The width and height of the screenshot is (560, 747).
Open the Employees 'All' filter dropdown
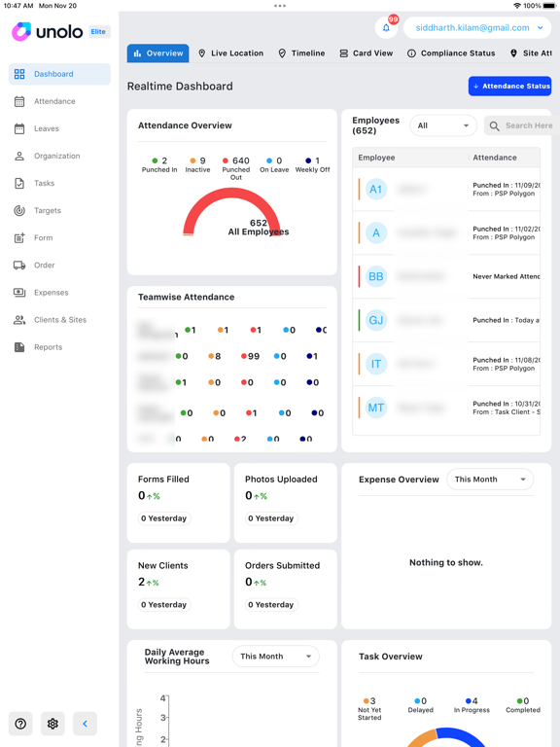point(443,125)
